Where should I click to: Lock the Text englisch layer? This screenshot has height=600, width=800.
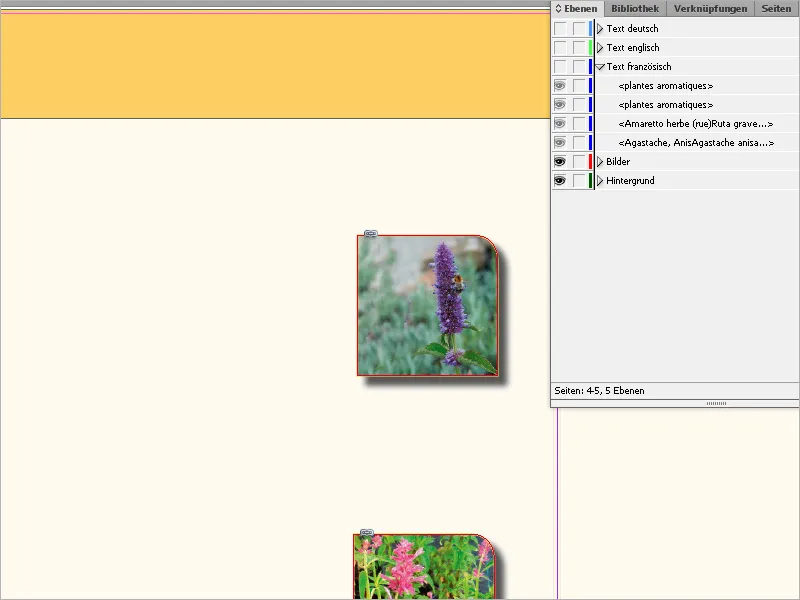pos(579,47)
